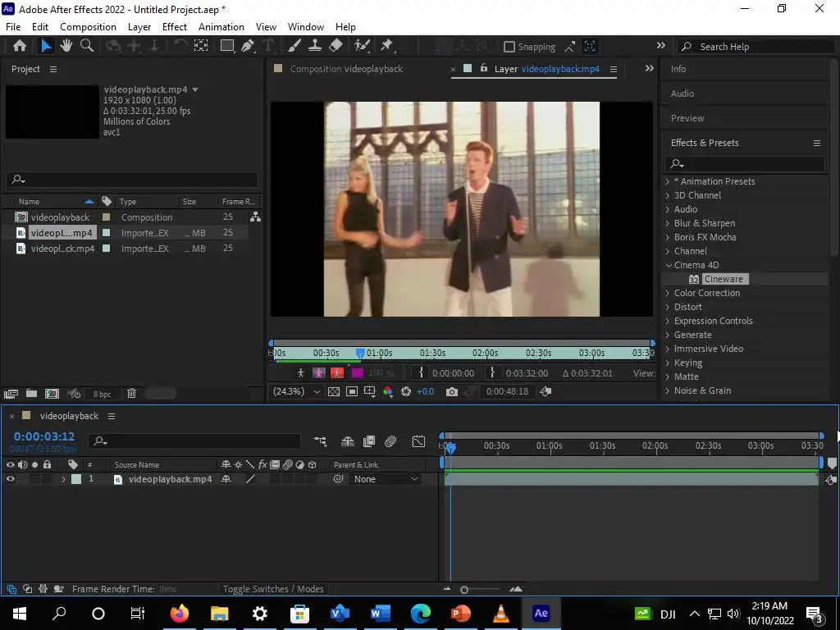Collapse the Cinema 4D effects category
Screen dimensions: 840x630
click(x=668, y=265)
